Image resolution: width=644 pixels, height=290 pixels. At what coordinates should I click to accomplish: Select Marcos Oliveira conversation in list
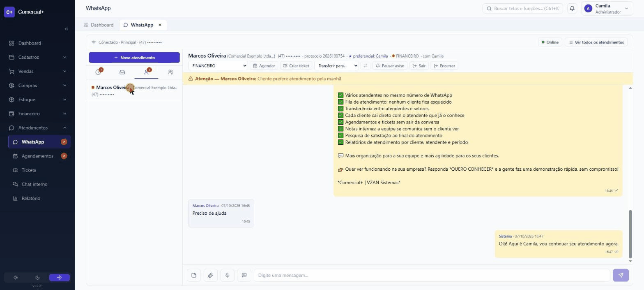(134, 91)
